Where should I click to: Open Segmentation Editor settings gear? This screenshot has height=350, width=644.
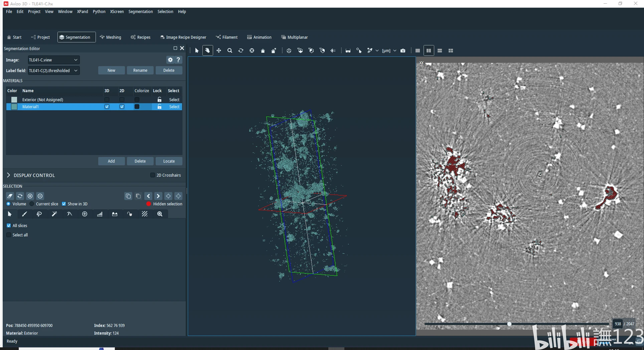pos(170,60)
